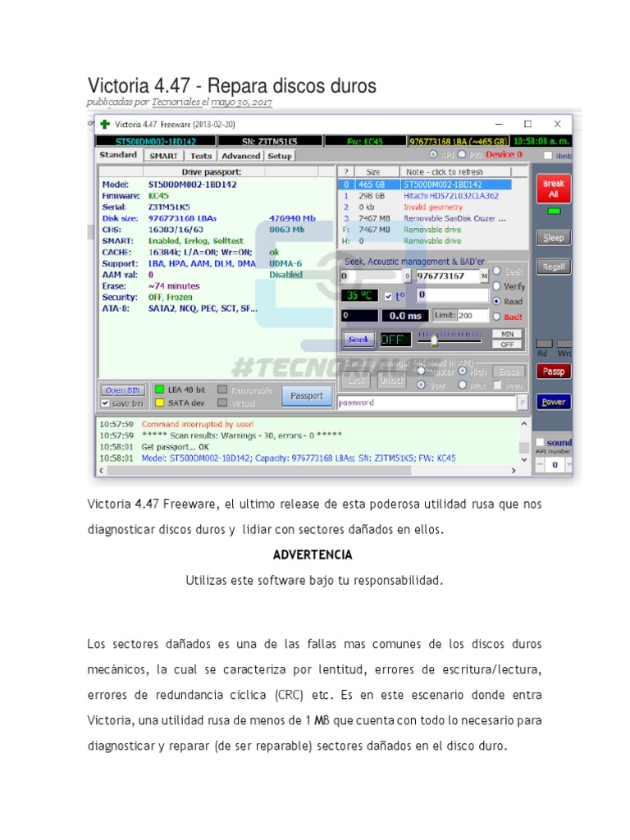This screenshot has width=630, height=840.
Task: Click the log horizontal scroll-left arrow
Action: [102, 470]
